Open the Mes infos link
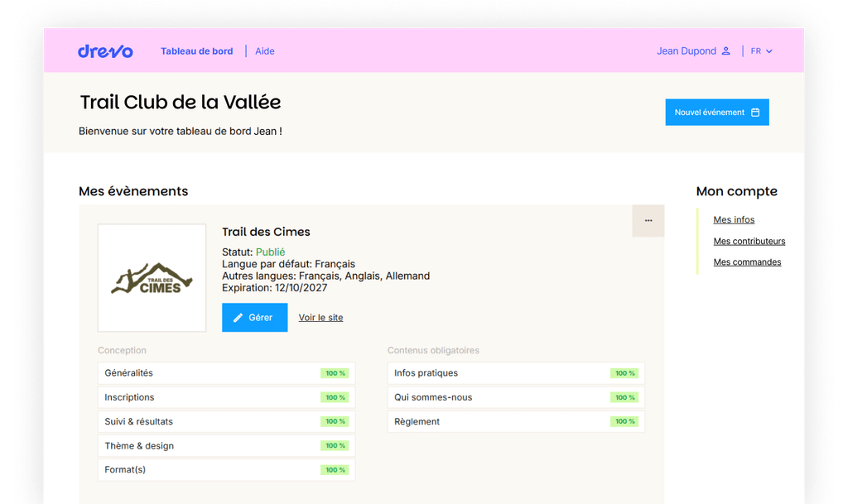Image resolution: width=848 pixels, height=504 pixels. 734,220
